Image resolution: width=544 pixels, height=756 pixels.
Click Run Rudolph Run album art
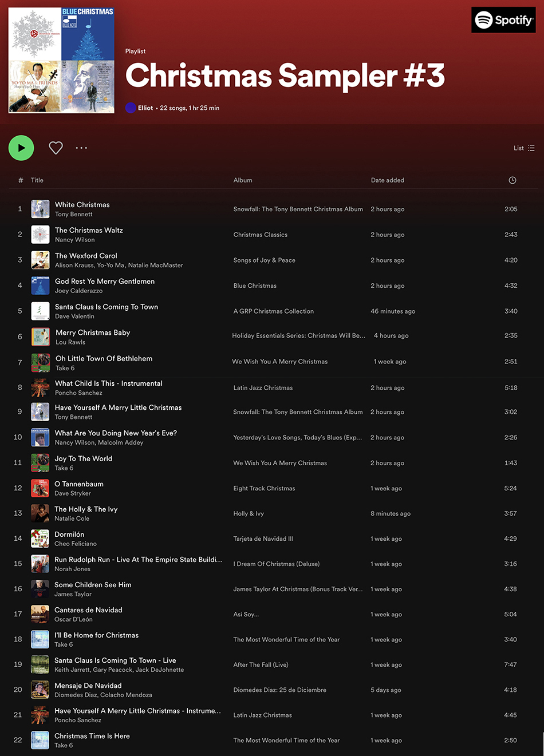(x=40, y=564)
